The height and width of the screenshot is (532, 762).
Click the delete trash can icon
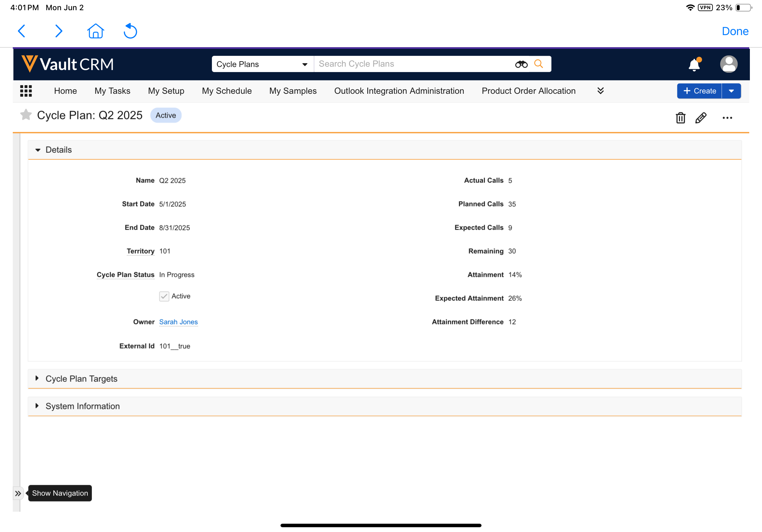[x=680, y=118]
